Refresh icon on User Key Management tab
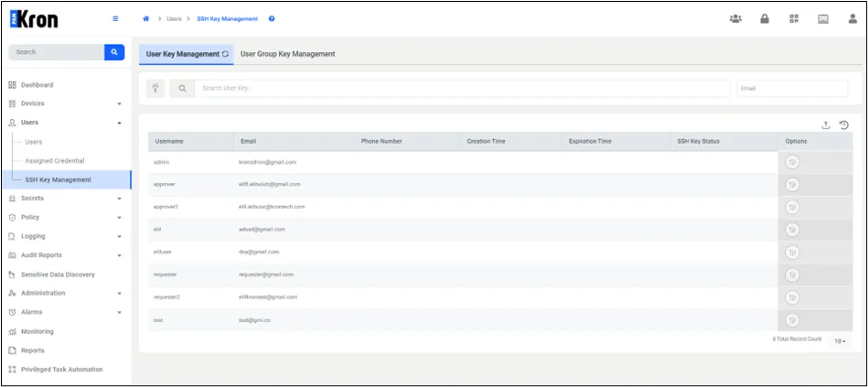Image resolution: width=868 pixels, height=387 pixels. pos(225,54)
